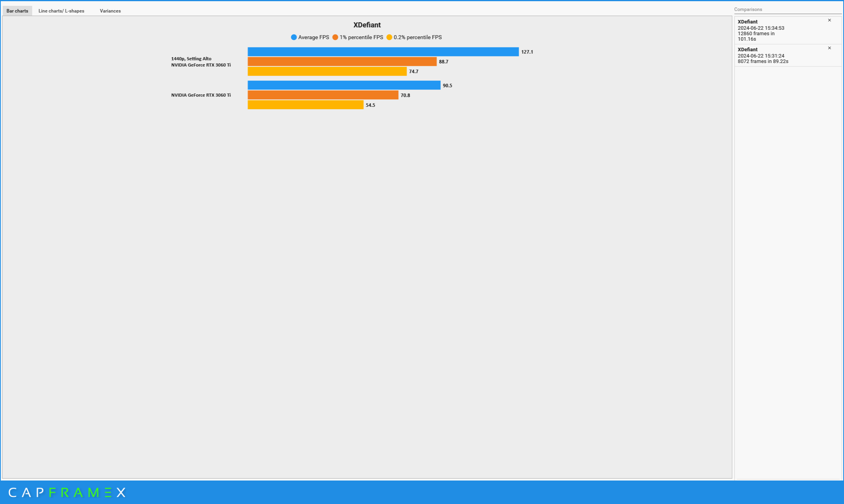Remove the 15:31:24 XDefiant comparison with X
Viewport: 844px width, 504px height.
829,48
